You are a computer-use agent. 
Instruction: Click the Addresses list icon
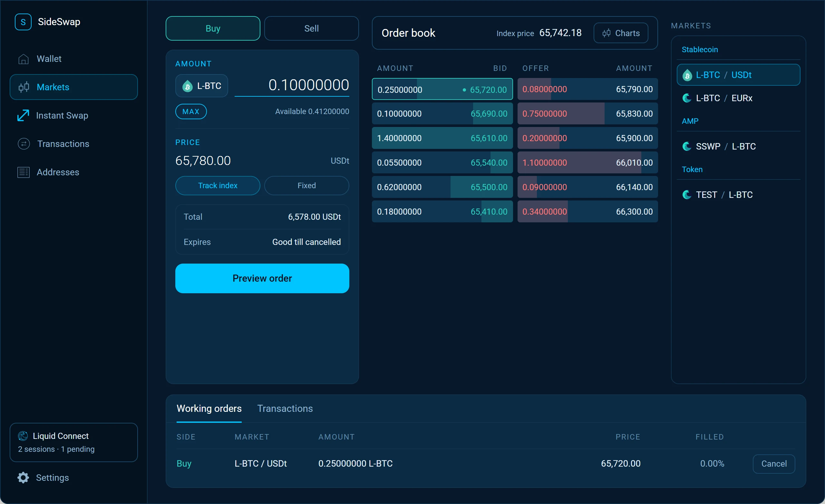click(x=24, y=172)
